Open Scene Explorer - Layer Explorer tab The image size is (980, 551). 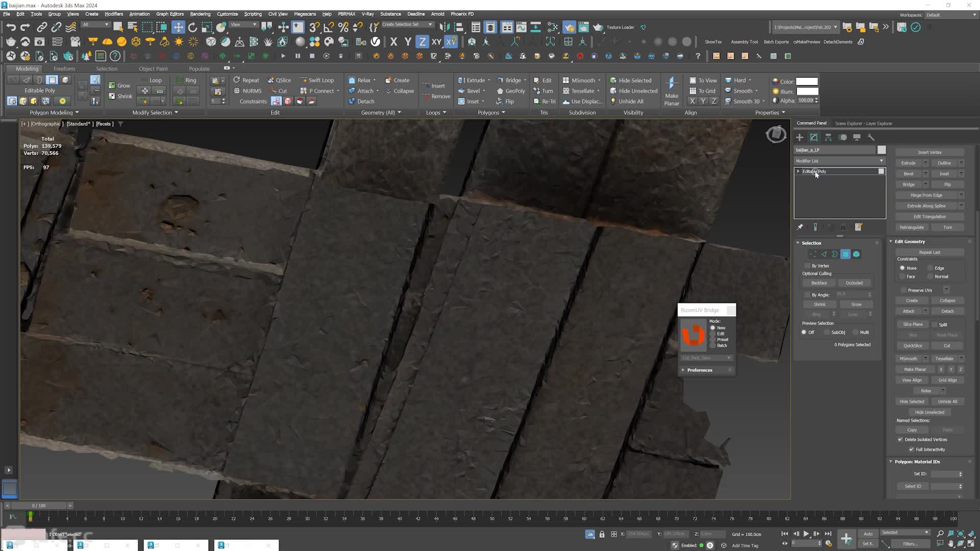[864, 123]
